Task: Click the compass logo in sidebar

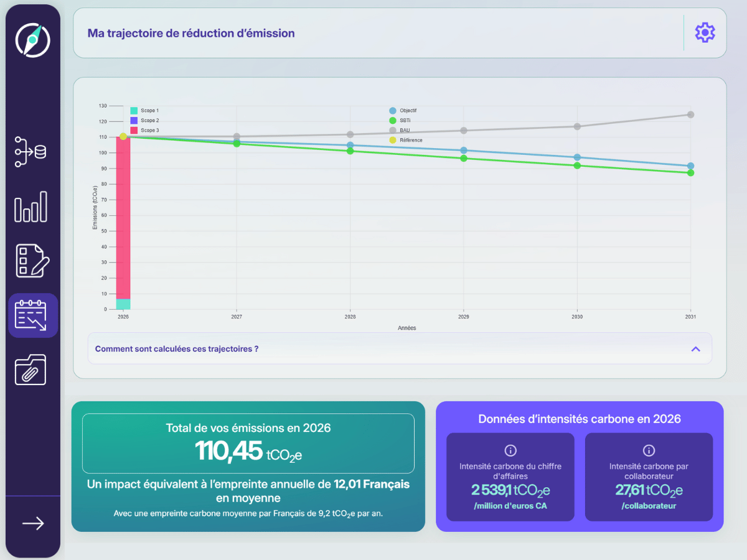Action: coord(32,40)
